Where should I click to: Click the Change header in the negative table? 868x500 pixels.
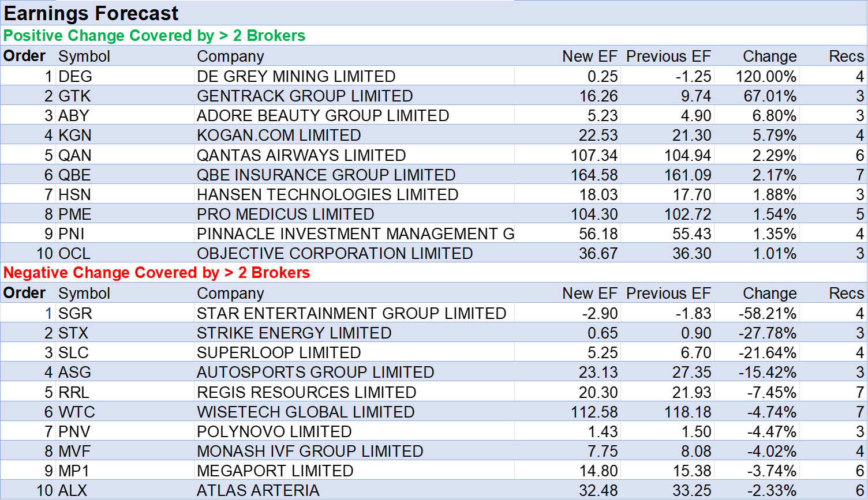tap(769, 294)
